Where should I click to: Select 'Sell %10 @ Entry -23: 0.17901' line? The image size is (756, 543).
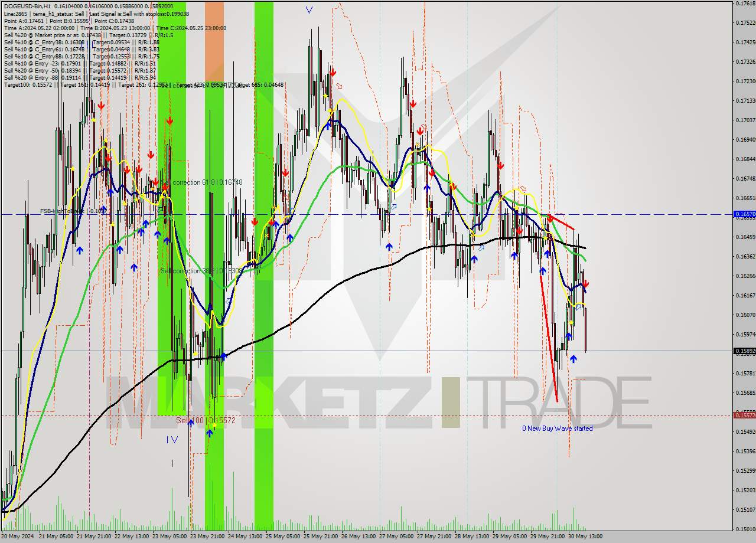(80, 63)
